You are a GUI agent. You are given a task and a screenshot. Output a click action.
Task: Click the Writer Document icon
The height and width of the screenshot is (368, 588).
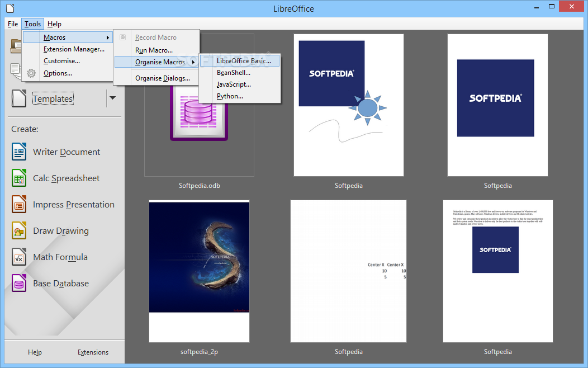tap(19, 152)
